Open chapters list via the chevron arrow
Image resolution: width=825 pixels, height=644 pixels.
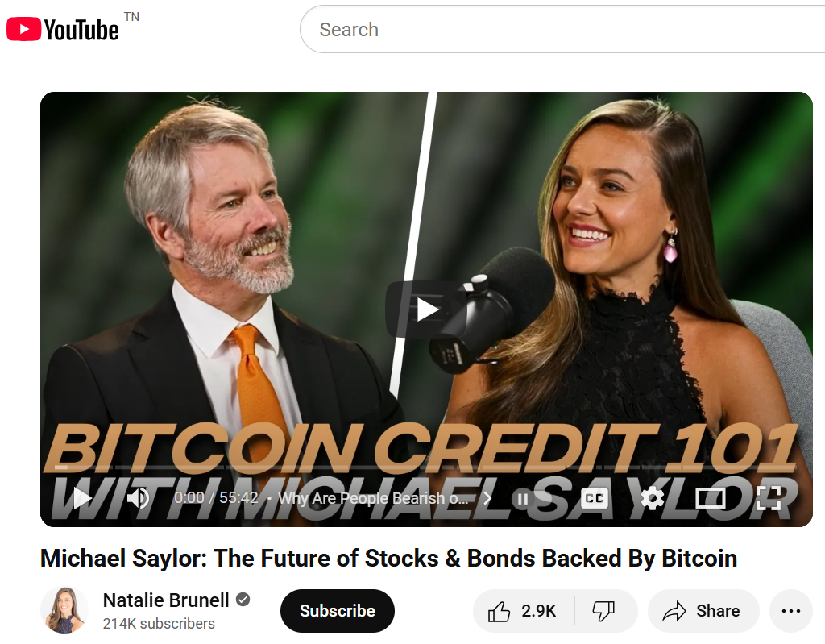click(487, 498)
